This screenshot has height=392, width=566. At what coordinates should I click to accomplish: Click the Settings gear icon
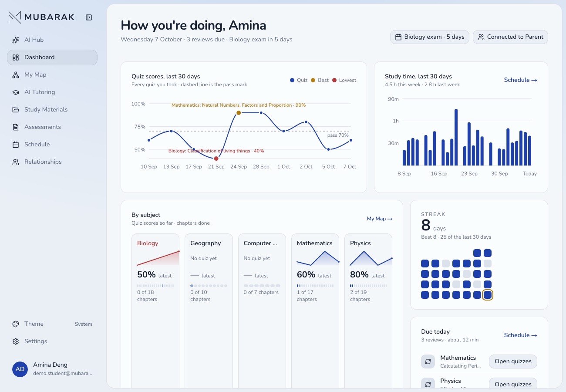tap(16, 341)
